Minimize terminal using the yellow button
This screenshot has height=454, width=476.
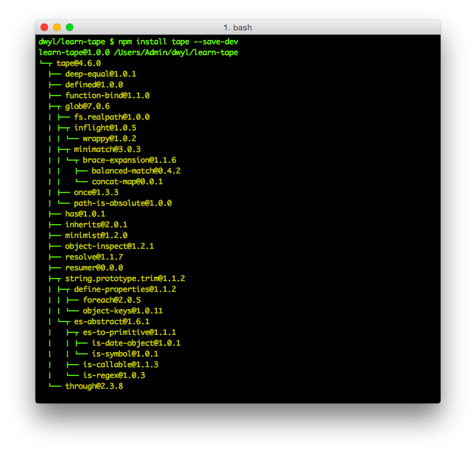(57, 27)
